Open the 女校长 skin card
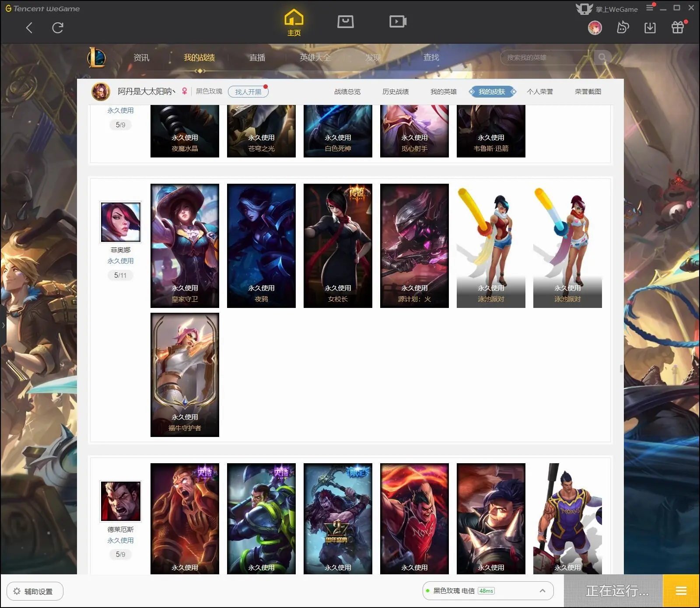Screen dimensions: 700x608 coord(338,246)
